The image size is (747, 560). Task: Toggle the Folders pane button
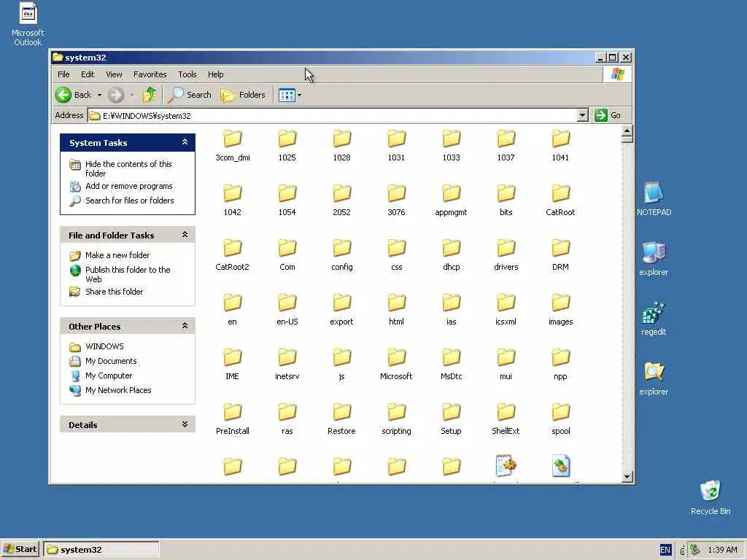(243, 95)
